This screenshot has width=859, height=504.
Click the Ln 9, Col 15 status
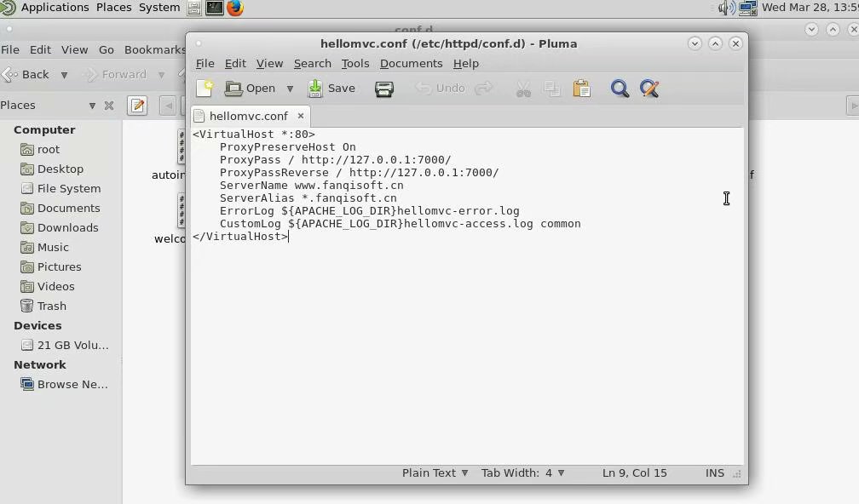pos(634,472)
